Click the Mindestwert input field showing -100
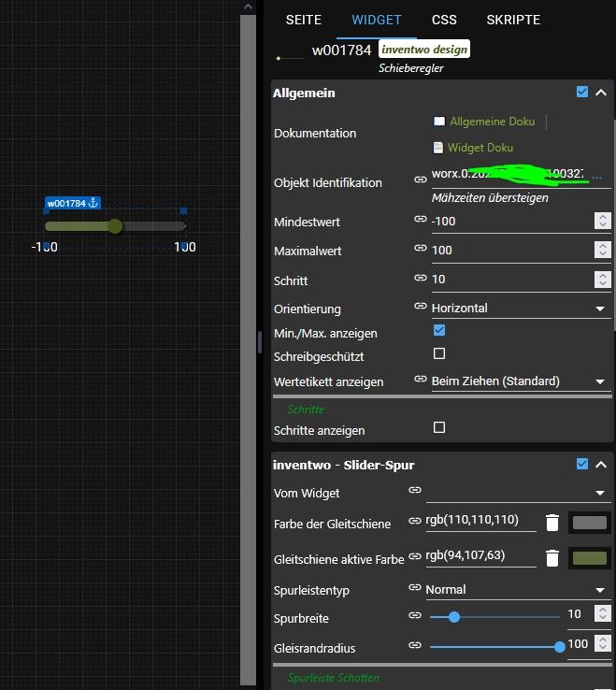616x690 pixels. (x=511, y=221)
